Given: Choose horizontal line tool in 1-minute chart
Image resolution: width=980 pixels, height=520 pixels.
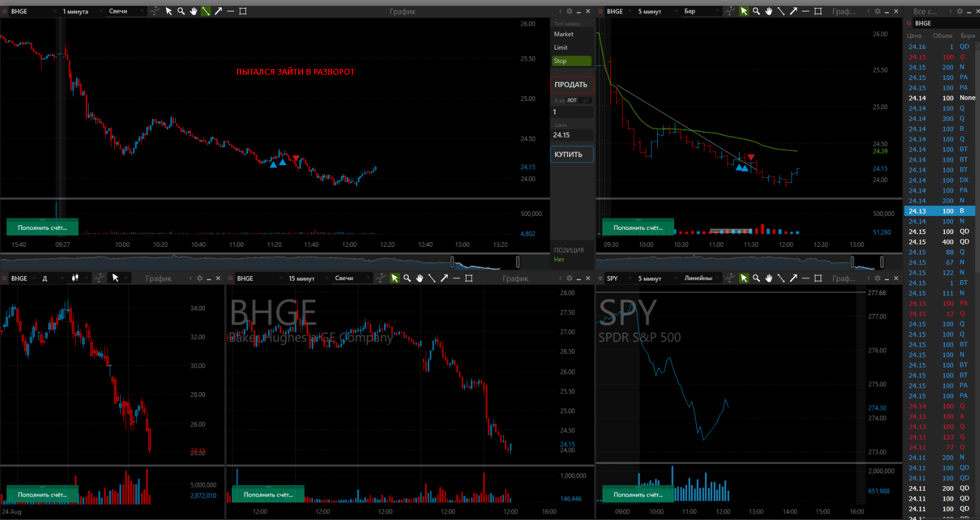Looking at the screenshot, I should (x=231, y=11).
